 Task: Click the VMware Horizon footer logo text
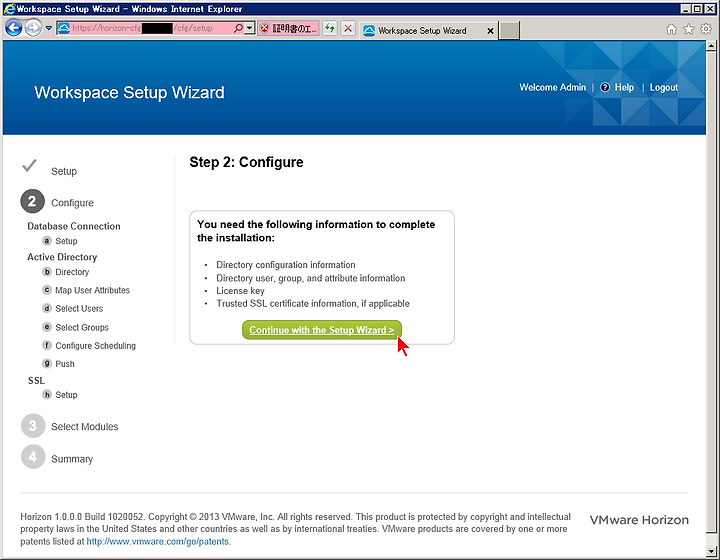pos(639,520)
